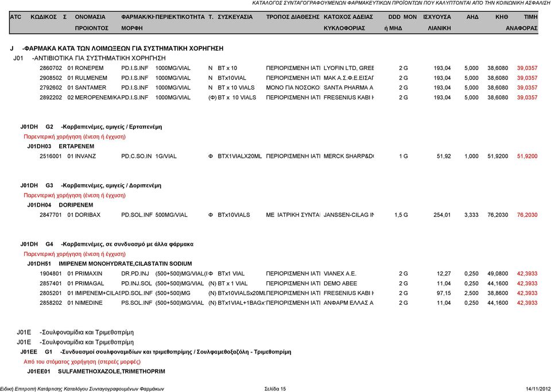Click the J01 ΑΝΤΙΒΙΟΤΙΚΑ section heading
Viewport: 551px width, 392px height.
(x=90, y=59)
